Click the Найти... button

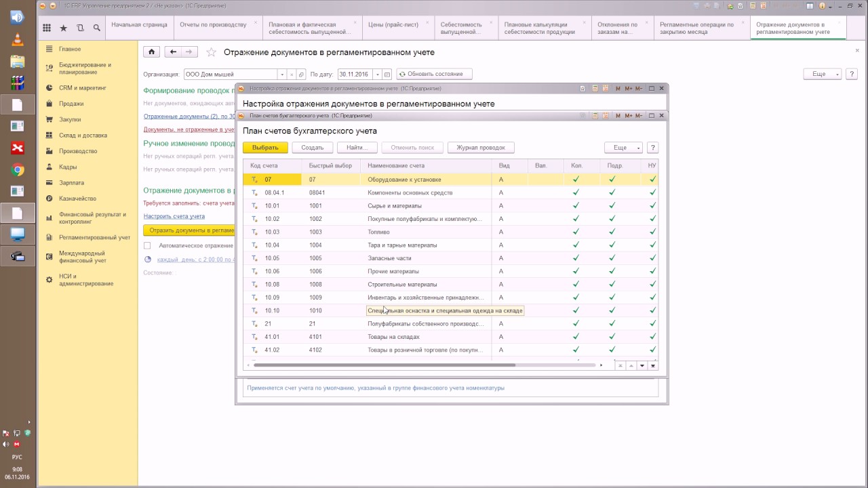(357, 147)
